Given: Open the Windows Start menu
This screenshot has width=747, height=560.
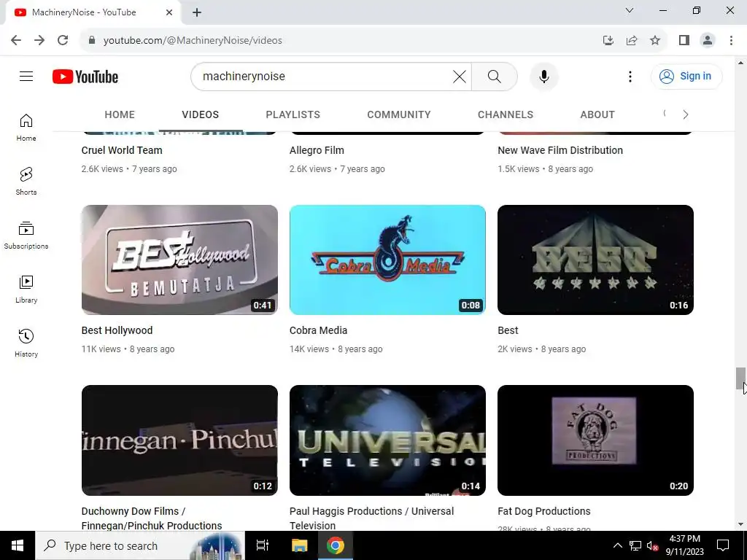Looking at the screenshot, I should click(18, 545).
